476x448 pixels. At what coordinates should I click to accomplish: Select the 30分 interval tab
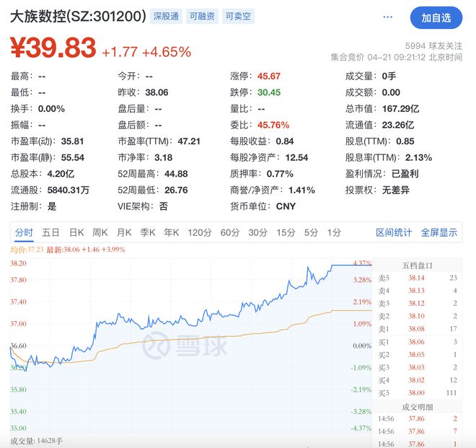pos(257,232)
